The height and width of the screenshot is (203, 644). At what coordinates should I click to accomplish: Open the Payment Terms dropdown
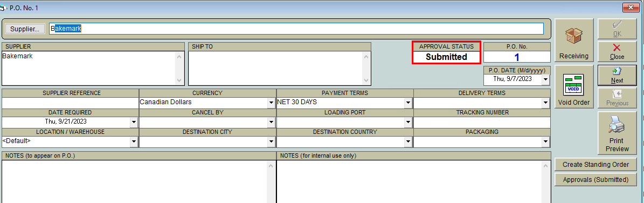pos(408,102)
